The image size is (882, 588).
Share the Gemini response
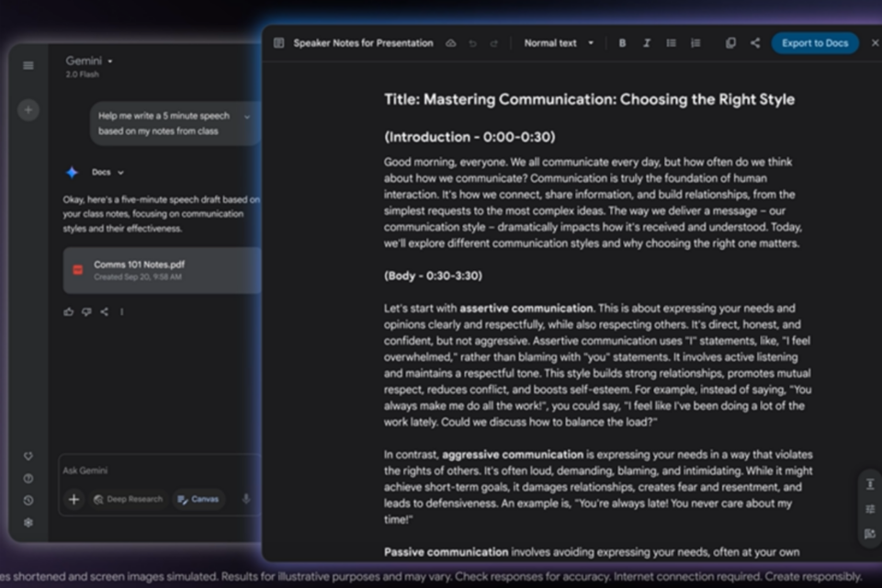[x=104, y=311]
